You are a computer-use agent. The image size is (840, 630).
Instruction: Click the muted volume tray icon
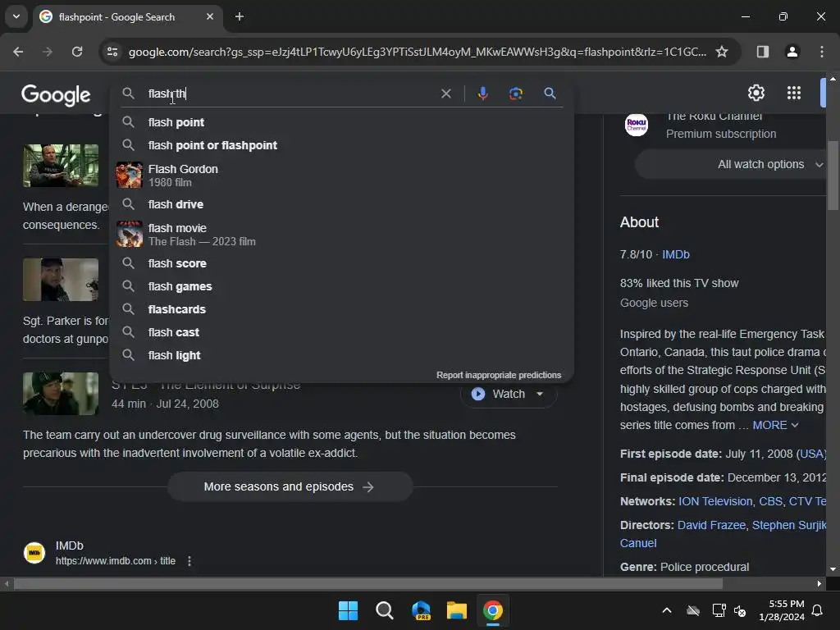pos(740,610)
